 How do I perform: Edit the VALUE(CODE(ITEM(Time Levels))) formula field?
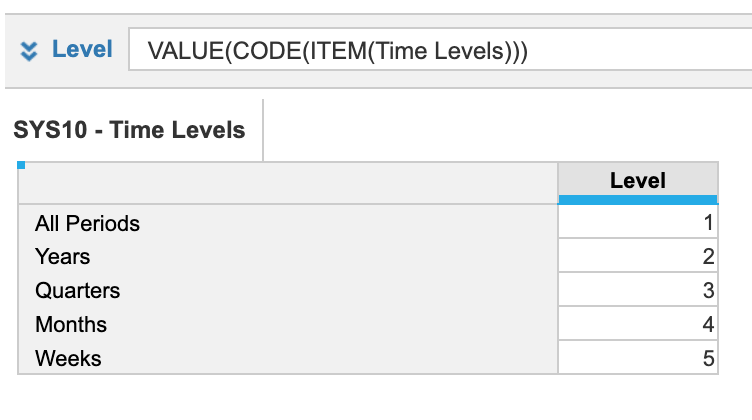[x=440, y=49]
